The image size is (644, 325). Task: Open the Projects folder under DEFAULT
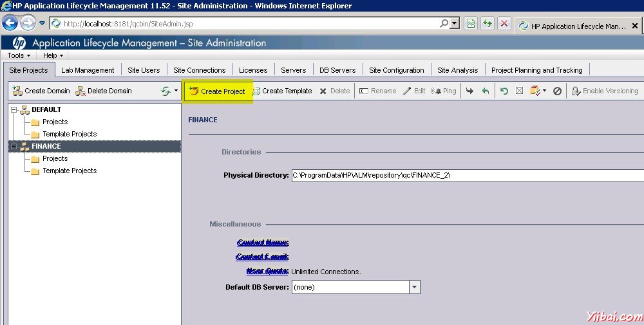(x=55, y=122)
